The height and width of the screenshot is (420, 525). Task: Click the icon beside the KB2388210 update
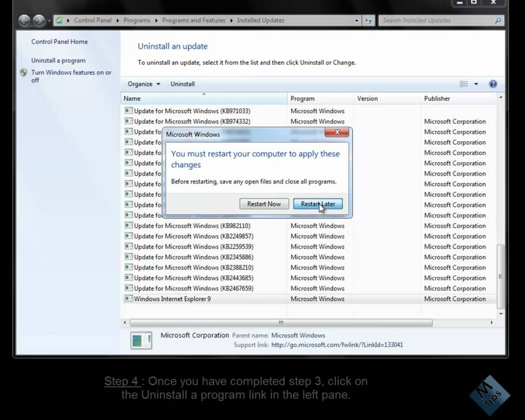click(128, 267)
